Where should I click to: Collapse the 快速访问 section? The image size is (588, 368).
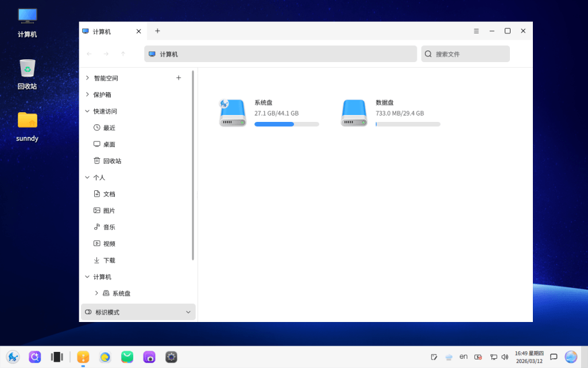[87, 111]
